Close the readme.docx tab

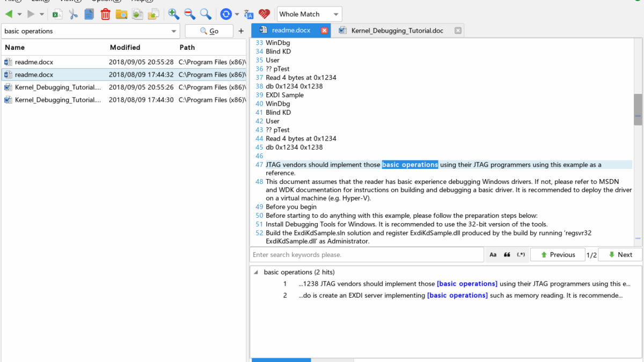click(324, 31)
